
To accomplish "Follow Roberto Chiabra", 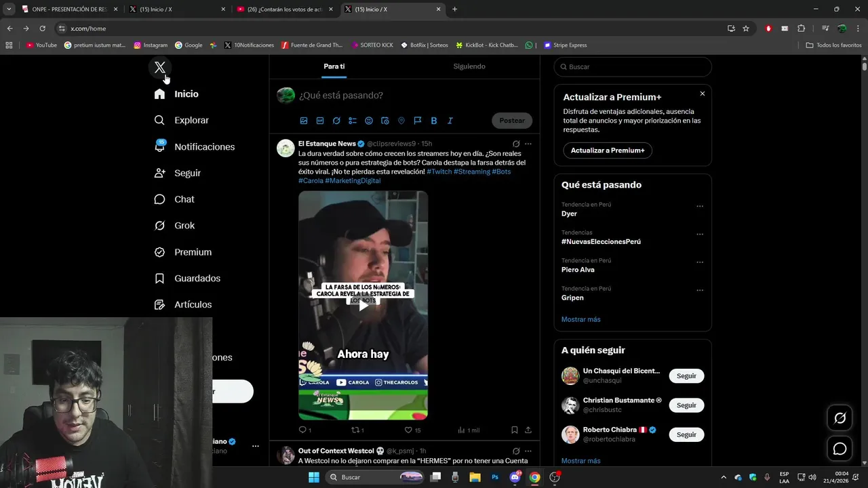I will point(686,434).
